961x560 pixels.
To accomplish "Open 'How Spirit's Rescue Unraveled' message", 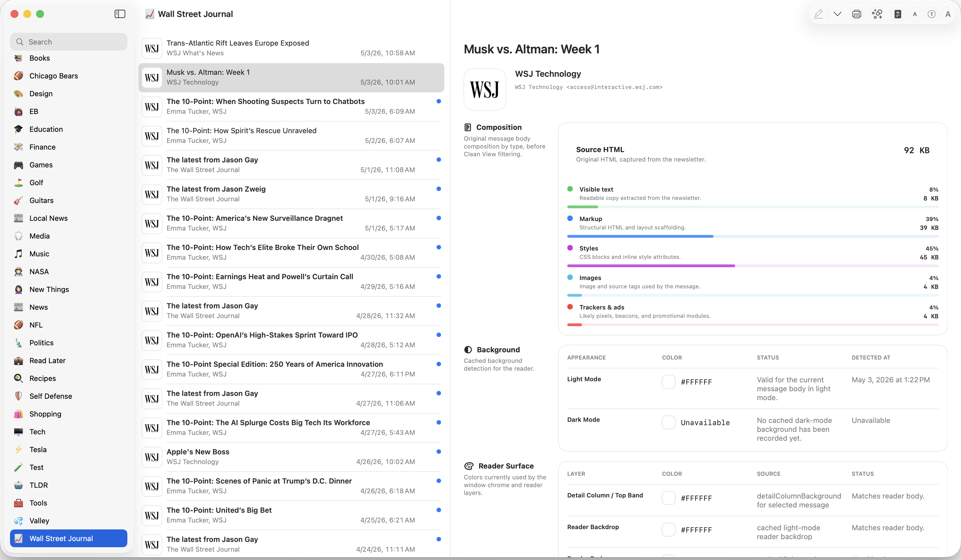I will [x=291, y=136].
